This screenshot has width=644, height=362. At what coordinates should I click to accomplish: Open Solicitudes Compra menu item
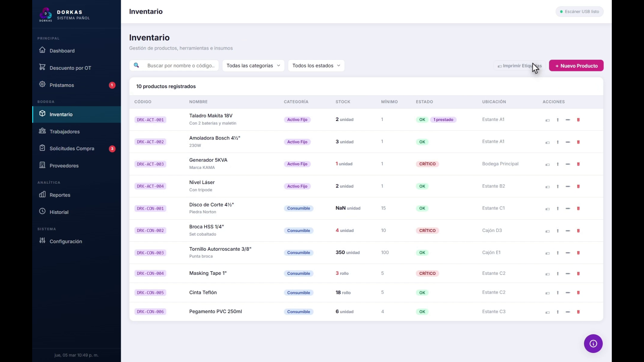72,148
